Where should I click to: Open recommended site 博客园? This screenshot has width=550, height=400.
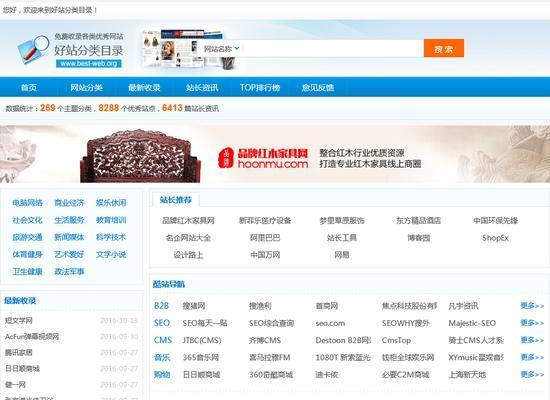point(418,238)
